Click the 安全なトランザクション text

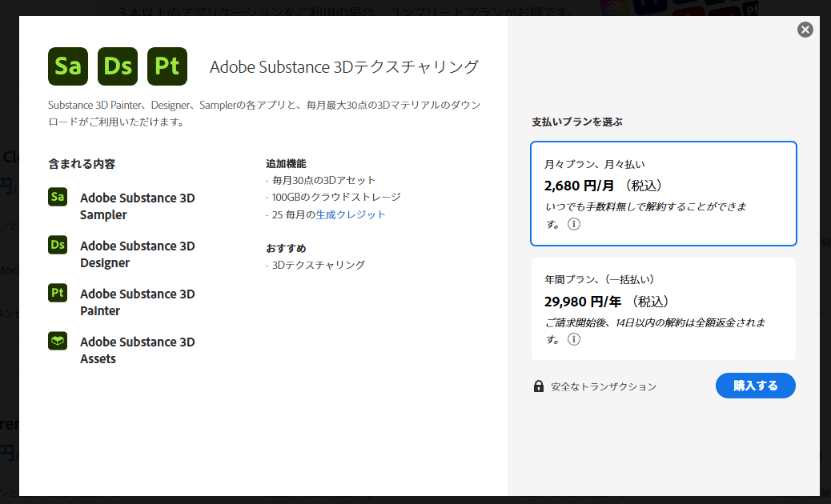click(x=604, y=386)
